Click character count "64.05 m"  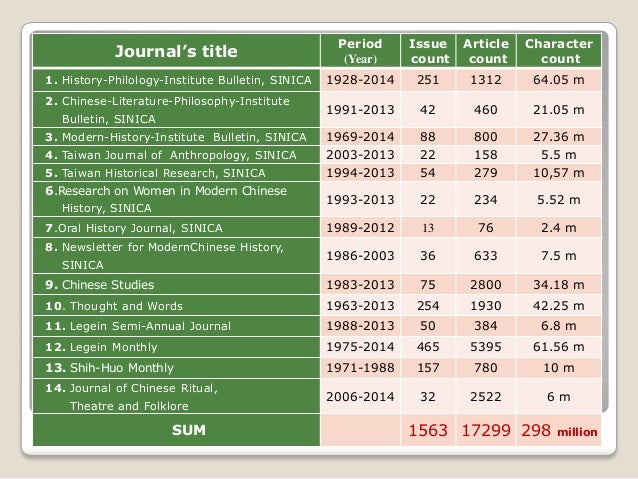[x=559, y=80]
